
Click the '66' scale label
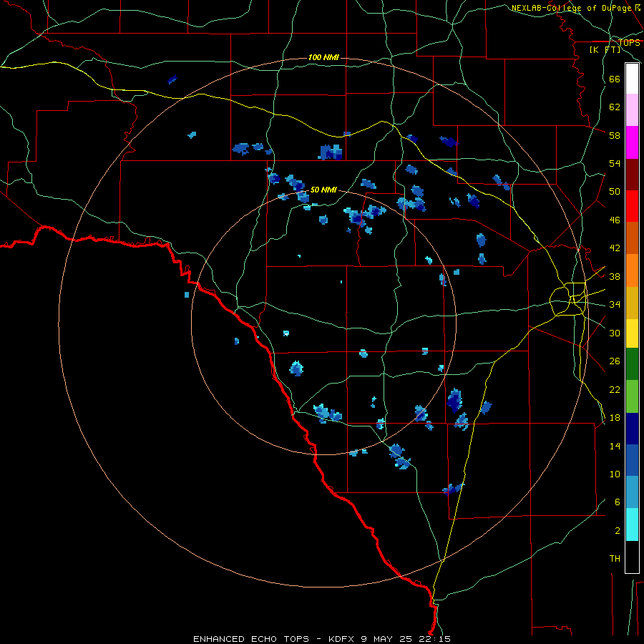(x=615, y=79)
